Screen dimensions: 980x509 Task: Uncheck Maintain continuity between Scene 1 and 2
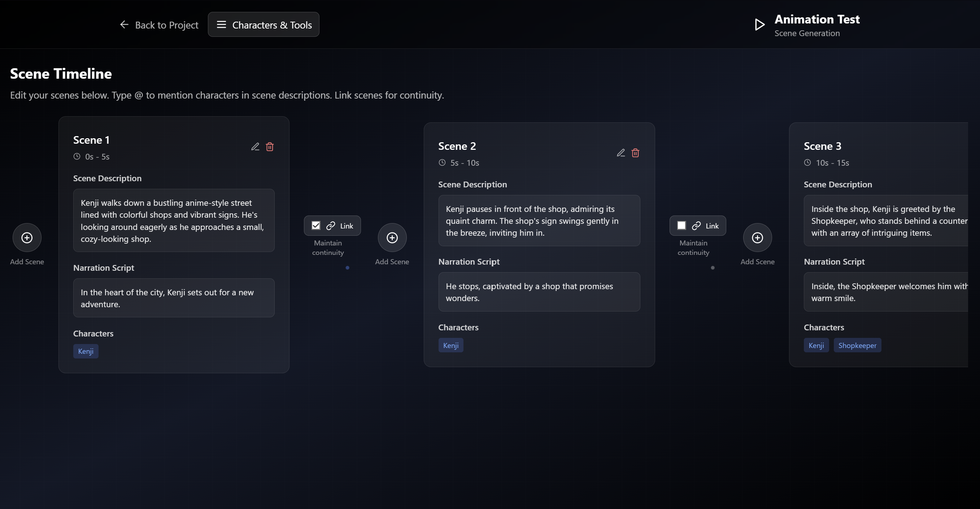(x=316, y=225)
